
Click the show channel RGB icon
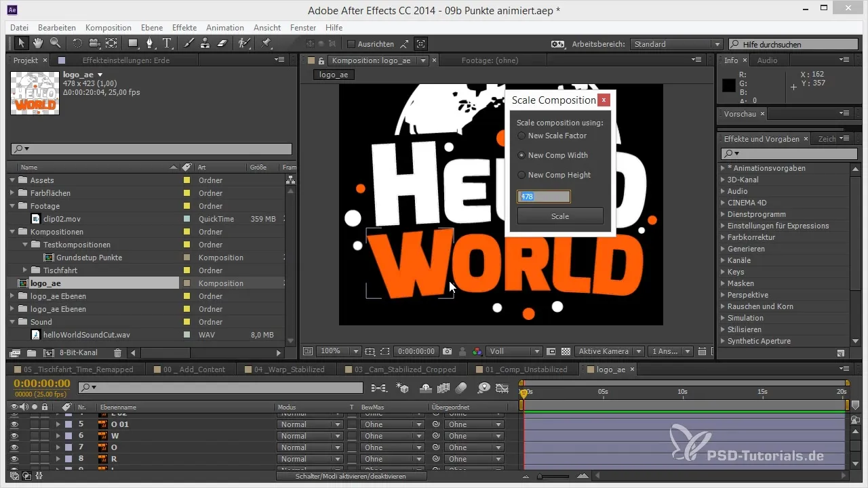point(477,351)
